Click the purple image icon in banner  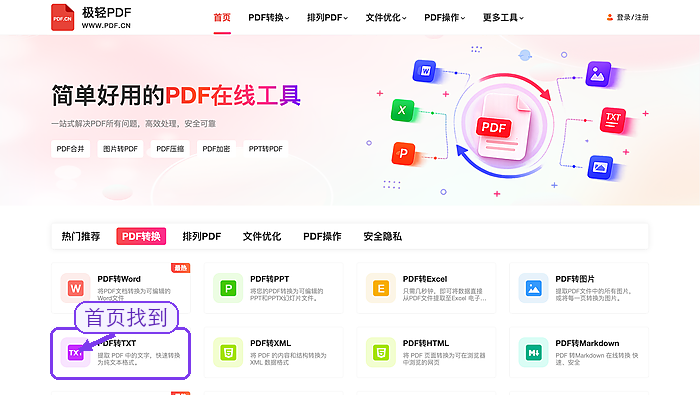(598, 74)
